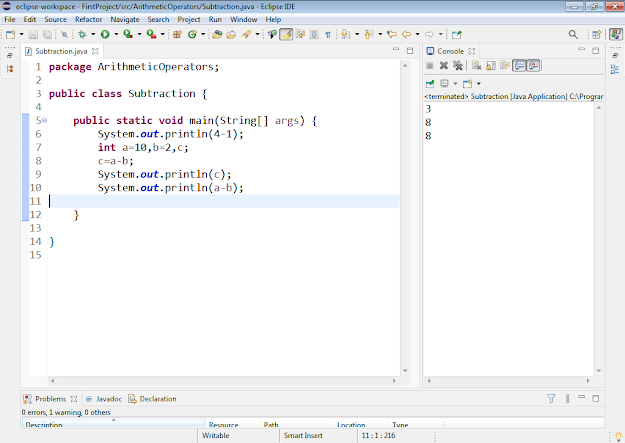Click the Debug bug icon
The image size is (625, 443).
click(x=83, y=35)
